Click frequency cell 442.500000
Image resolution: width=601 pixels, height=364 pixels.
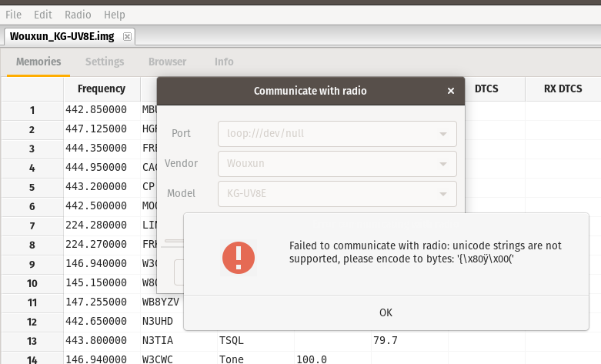tap(102, 206)
